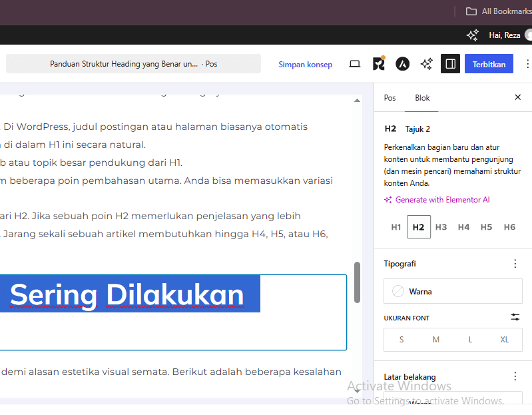Image resolution: width=532 pixels, height=415 pixels.
Task: Open the preview device laptop icon
Action: click(354, 64)
